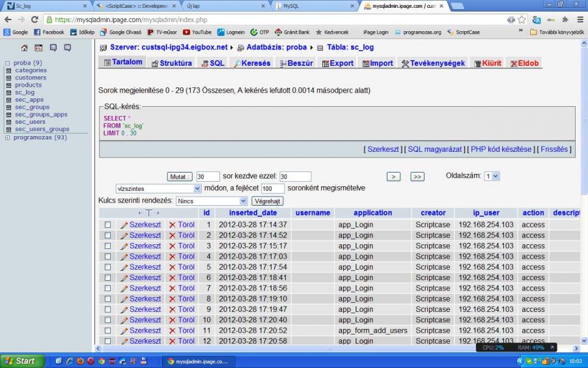
Task: Click table icon beside sc_log in sidebar
Action: click(x=8, y=92)
